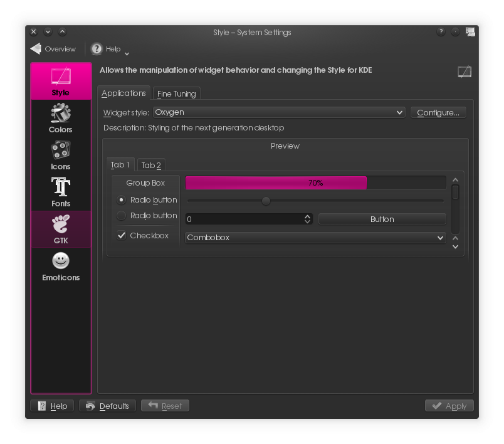Switch to the Fine Tuning tab

tap(177, 94)
